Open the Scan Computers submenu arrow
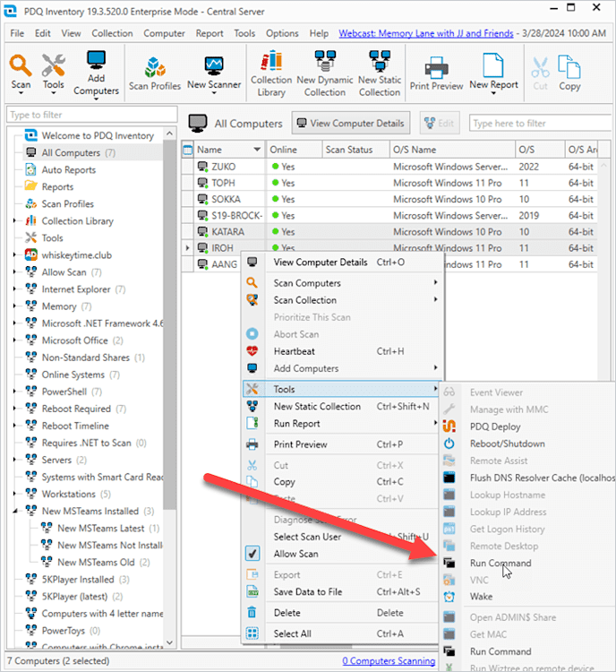 click(435, 282)
